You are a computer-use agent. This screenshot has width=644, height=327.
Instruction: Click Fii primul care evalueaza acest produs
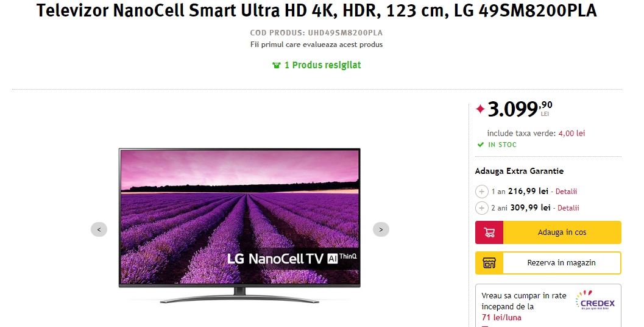click(317, 45)
